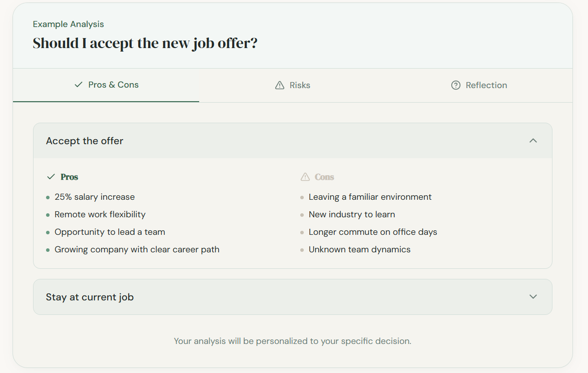Switch to the Risks tab
This screenshot has height=373, width=588.
(292, 85)
